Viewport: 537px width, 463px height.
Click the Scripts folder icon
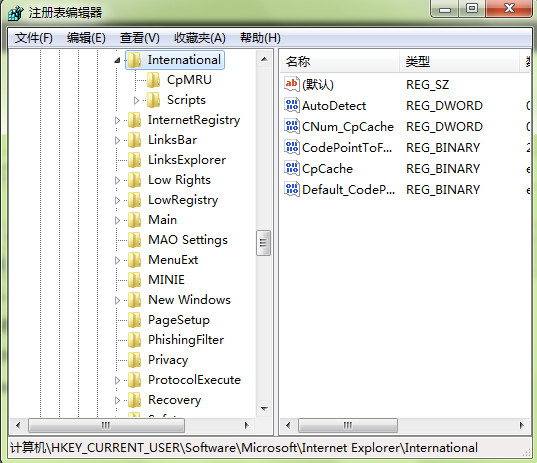(x=153, y=100)
